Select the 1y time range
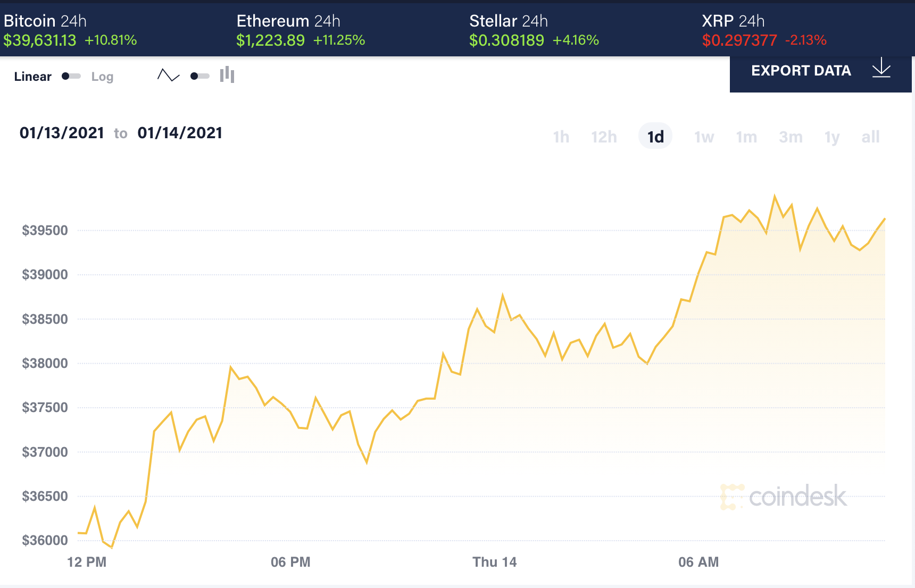 point(832,137)
